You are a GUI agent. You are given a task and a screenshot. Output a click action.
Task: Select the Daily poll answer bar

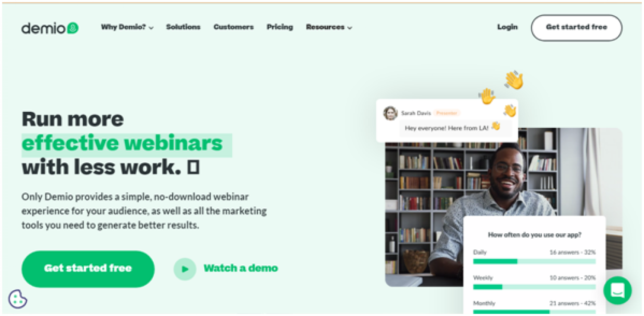(x=534, y=261)
